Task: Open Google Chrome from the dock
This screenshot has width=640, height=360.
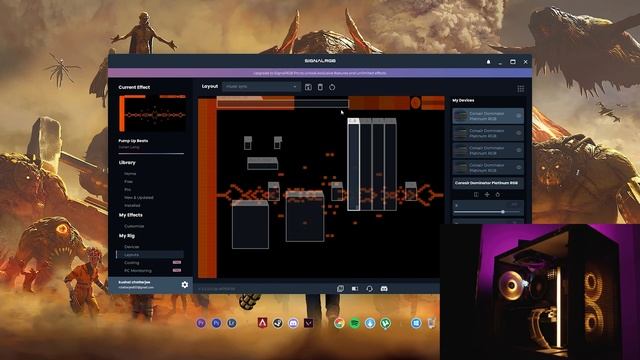Action: coord(339,323)
